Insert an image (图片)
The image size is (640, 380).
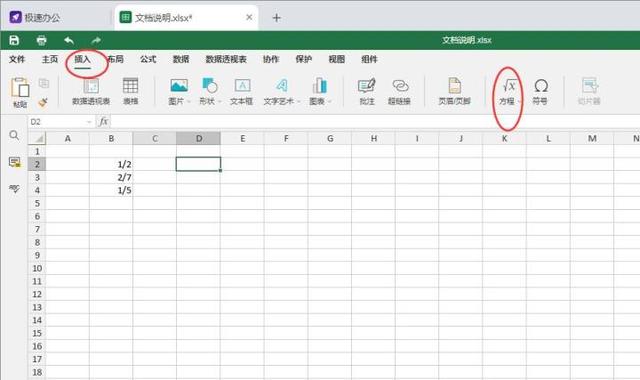(179, 92)
